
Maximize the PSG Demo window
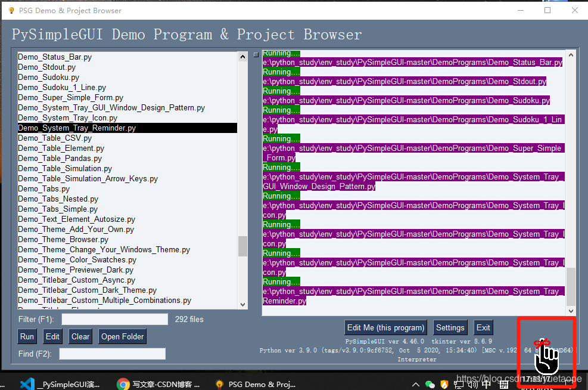click(x=547, y=10)
